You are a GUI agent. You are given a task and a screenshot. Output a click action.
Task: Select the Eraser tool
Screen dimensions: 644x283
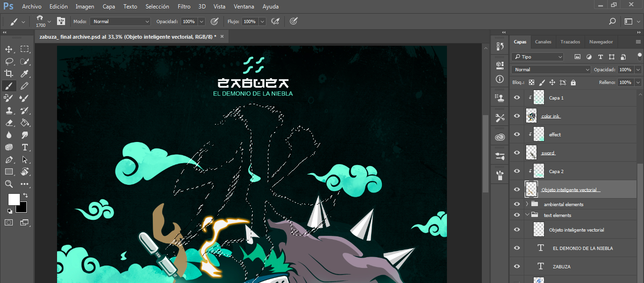(x=9, y=123)
